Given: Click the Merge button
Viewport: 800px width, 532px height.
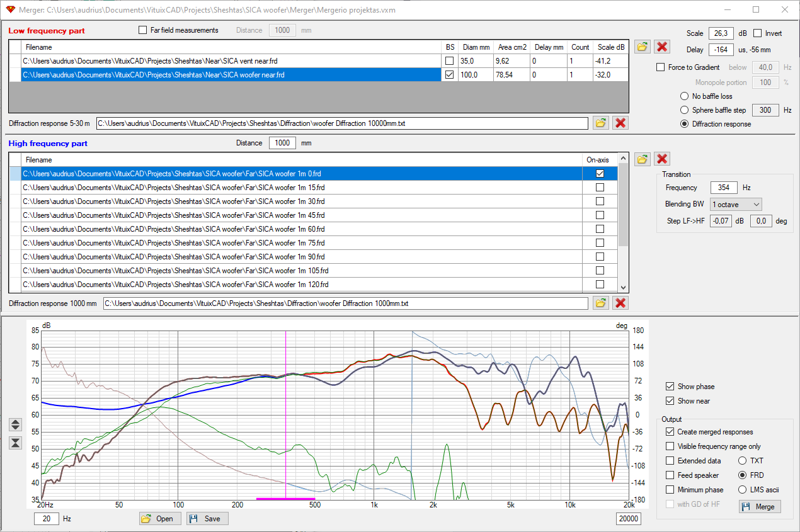Looking at the screenshot, I should 760,506.
